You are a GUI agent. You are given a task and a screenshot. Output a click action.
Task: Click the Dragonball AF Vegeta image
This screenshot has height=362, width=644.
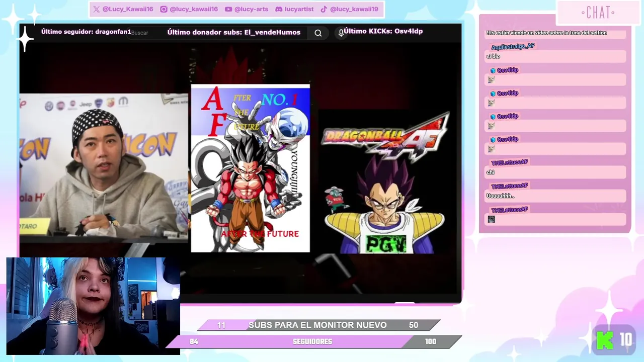(384, 182)
